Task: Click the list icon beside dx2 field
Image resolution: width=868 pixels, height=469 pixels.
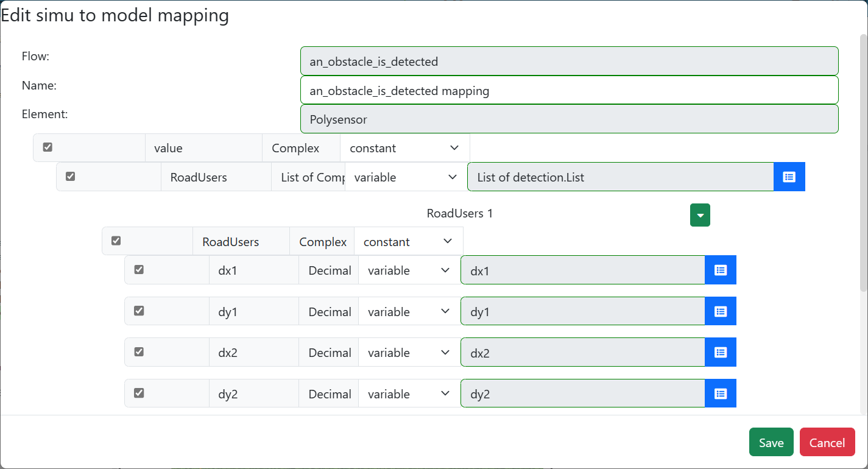Action: tap(721, 352)
